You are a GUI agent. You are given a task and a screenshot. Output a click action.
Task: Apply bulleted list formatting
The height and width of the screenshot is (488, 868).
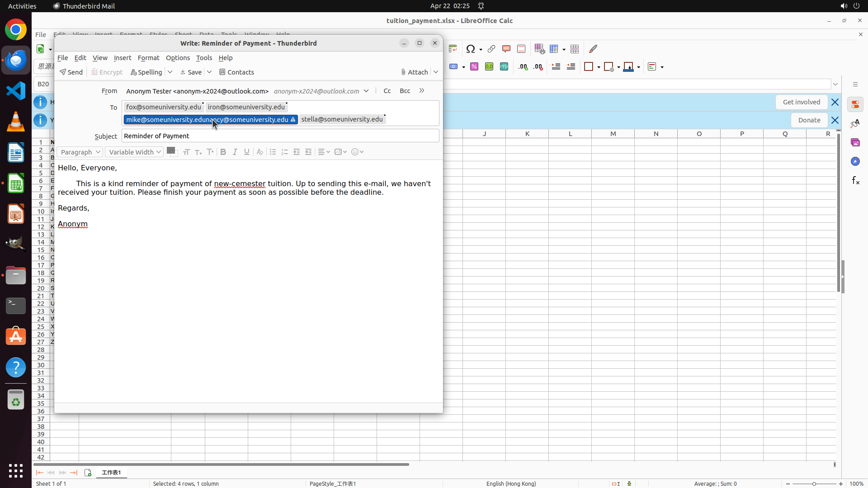273,152
